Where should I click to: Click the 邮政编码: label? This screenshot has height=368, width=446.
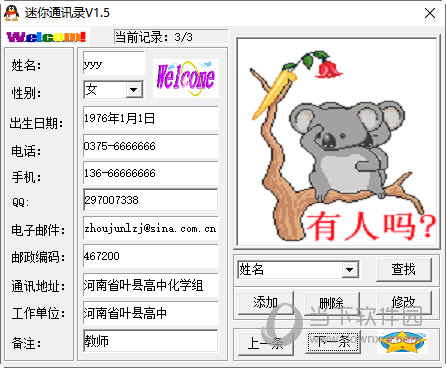pyautogui.click(x=38, y=257)
